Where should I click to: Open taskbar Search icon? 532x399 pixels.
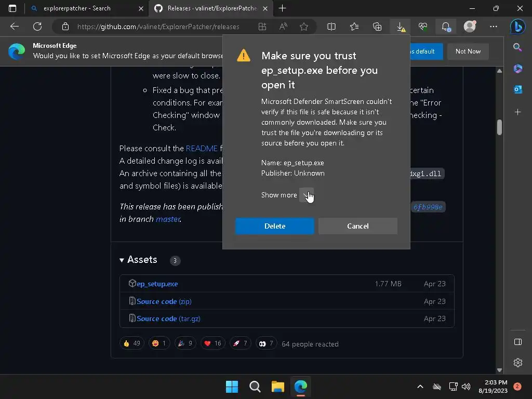[255, 387]
